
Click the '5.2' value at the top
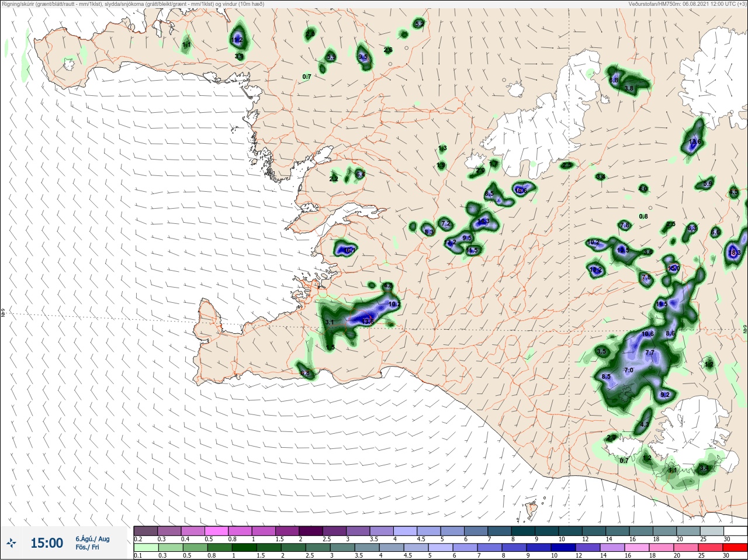tap(419, 24)
